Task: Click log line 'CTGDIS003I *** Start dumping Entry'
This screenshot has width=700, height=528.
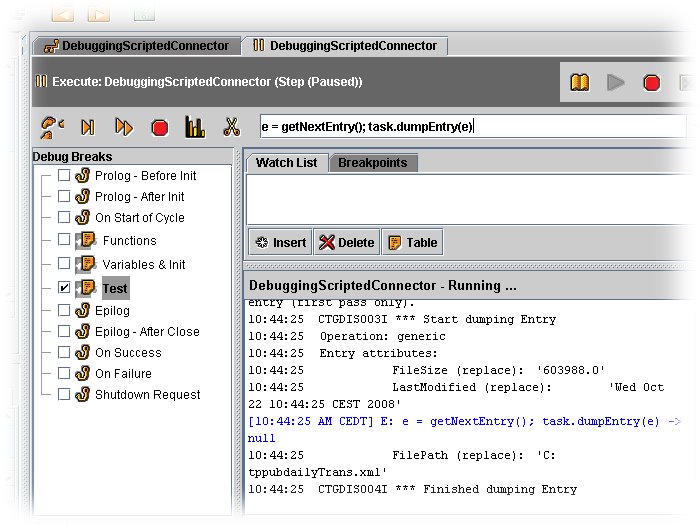Action: point(402,320)
